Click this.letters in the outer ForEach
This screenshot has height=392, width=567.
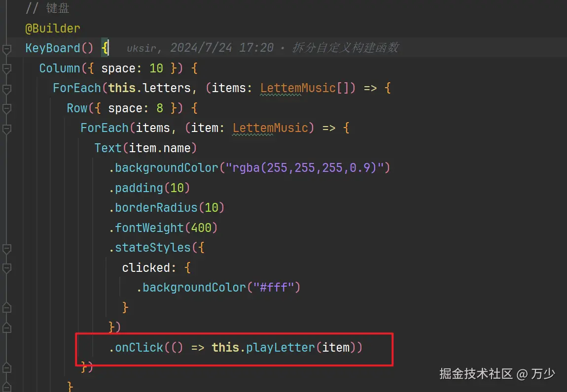point(149,88)
